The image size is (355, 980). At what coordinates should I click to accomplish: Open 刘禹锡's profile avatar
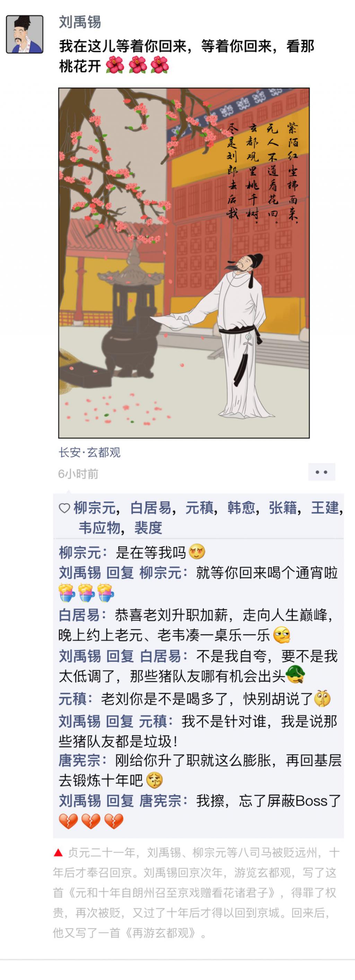pyautogui.click(x=25, y=34)
